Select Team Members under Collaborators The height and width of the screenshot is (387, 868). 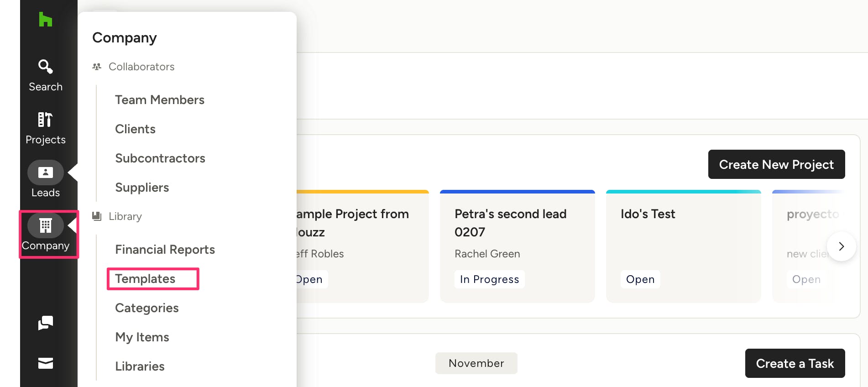pos(160,99)
